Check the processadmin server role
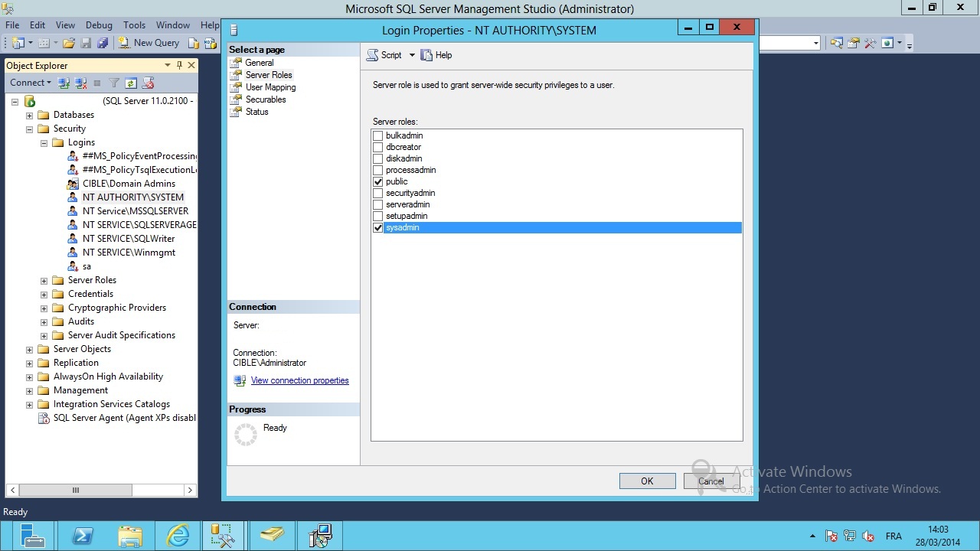 click(x=377, y=170)
